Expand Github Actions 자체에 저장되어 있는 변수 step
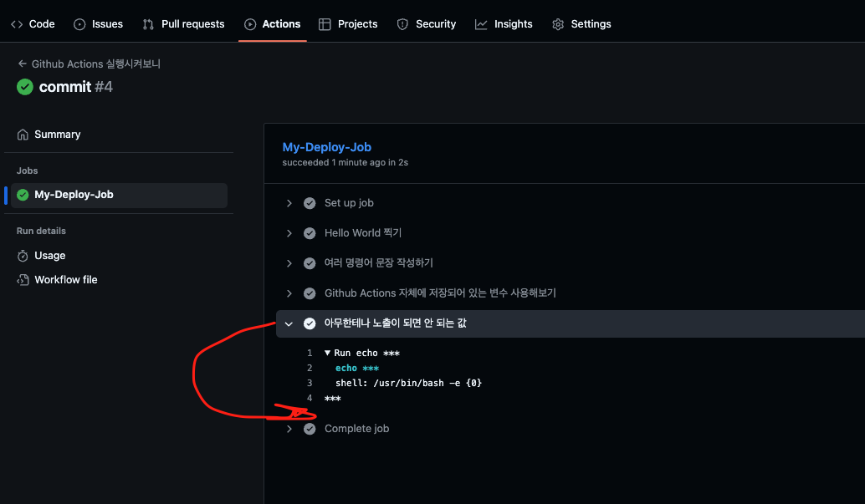 coord(289,293)
